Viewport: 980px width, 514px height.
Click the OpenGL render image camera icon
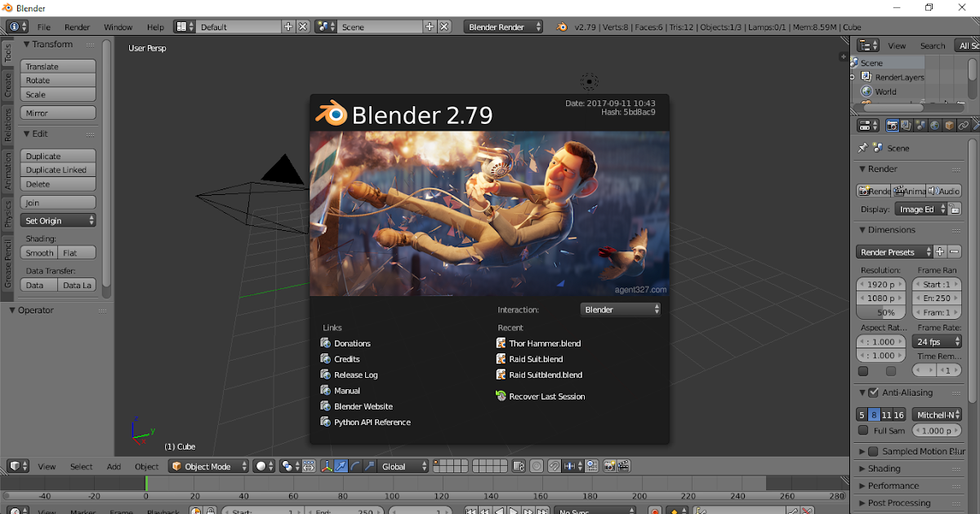610,467
